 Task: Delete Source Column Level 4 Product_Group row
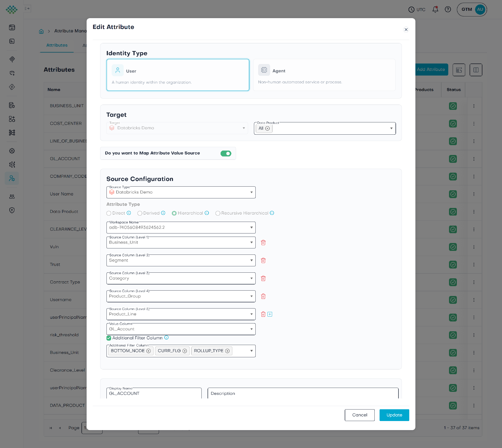pos(263,296)
